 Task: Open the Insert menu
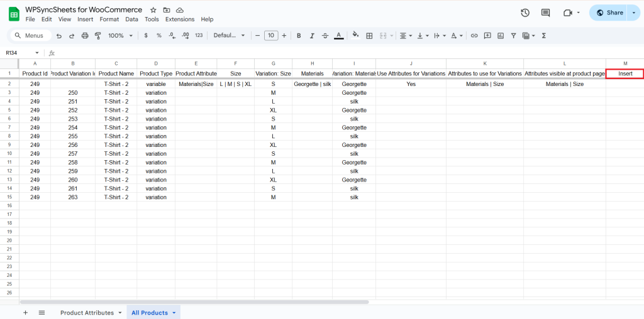(x=85, y=19)
